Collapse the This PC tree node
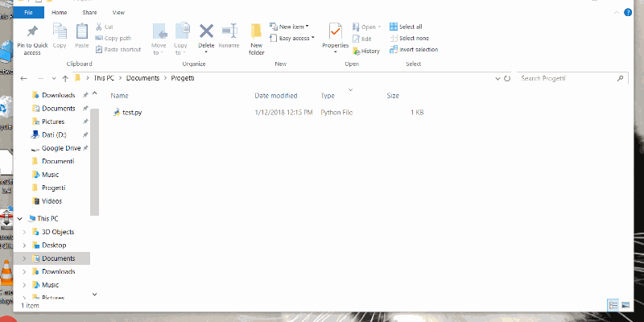This screenshot has width=644, height=322. click(x=19, y=218)
